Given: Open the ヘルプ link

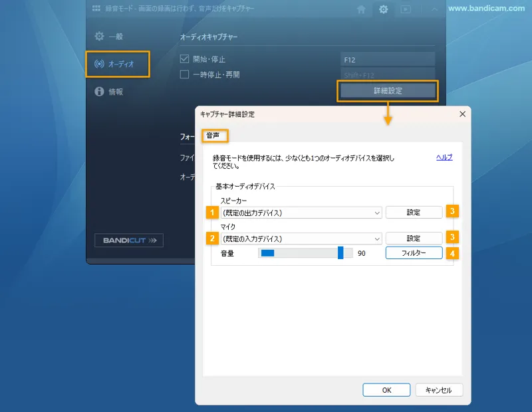Looking at the screenshot, I should tap(444, 157).
